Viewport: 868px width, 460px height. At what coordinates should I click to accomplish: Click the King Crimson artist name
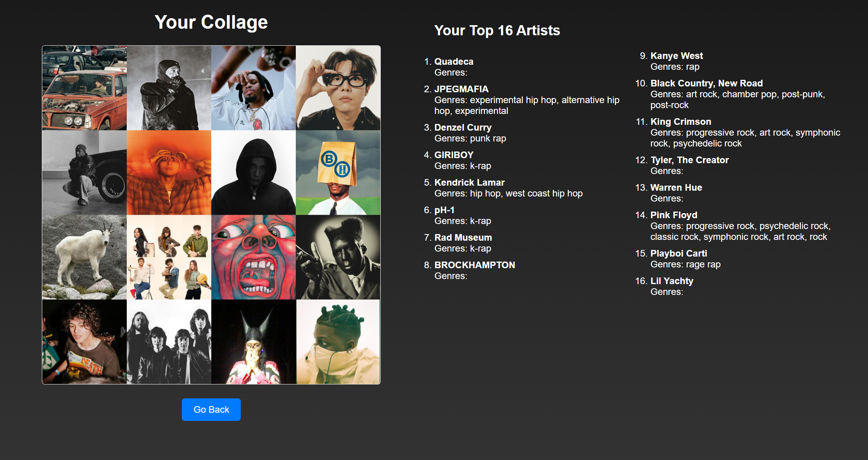(x=680, y=122)
